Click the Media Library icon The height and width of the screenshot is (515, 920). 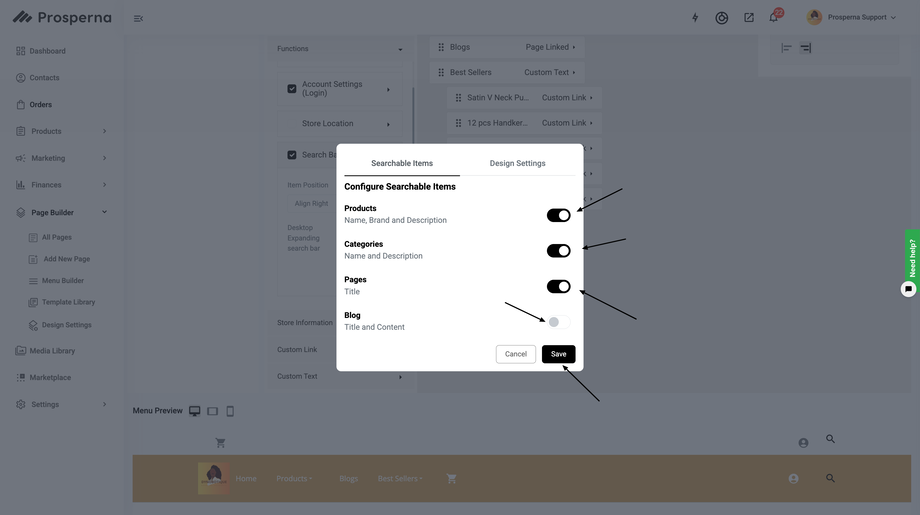click(x=21, y=351)
